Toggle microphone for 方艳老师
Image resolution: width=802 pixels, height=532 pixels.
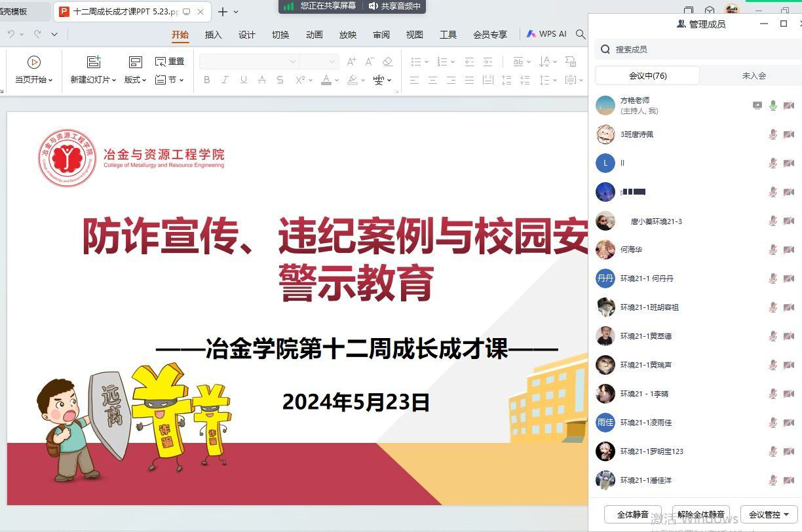(773, 105)
